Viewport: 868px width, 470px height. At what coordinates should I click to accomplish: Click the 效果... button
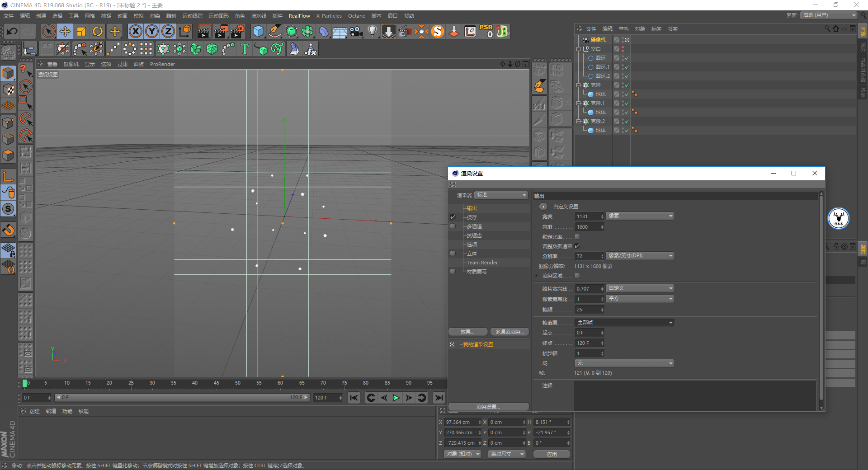468,332
